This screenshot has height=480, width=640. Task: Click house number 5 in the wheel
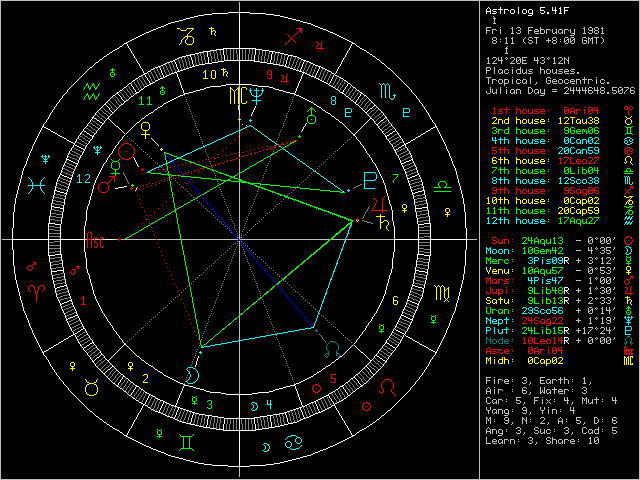(x=333, y=379)
